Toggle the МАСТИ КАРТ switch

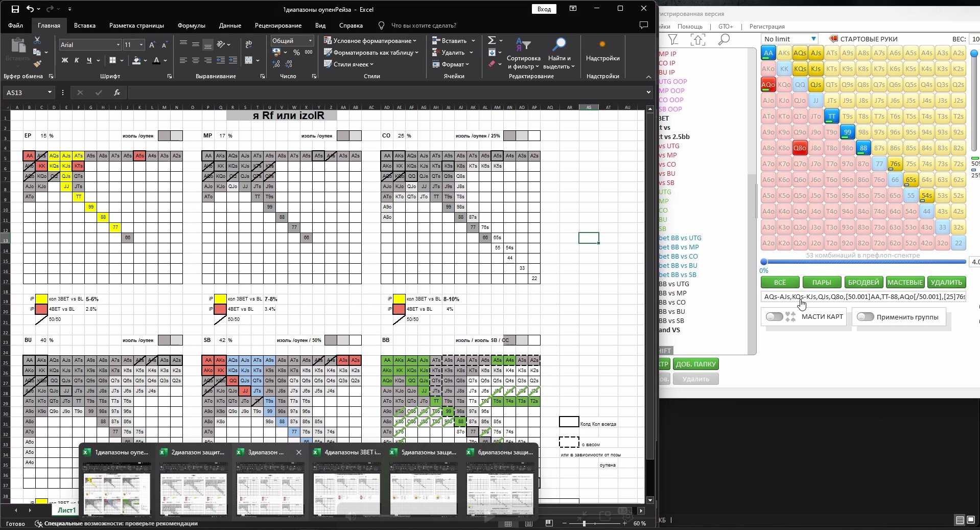click(775, 317)
